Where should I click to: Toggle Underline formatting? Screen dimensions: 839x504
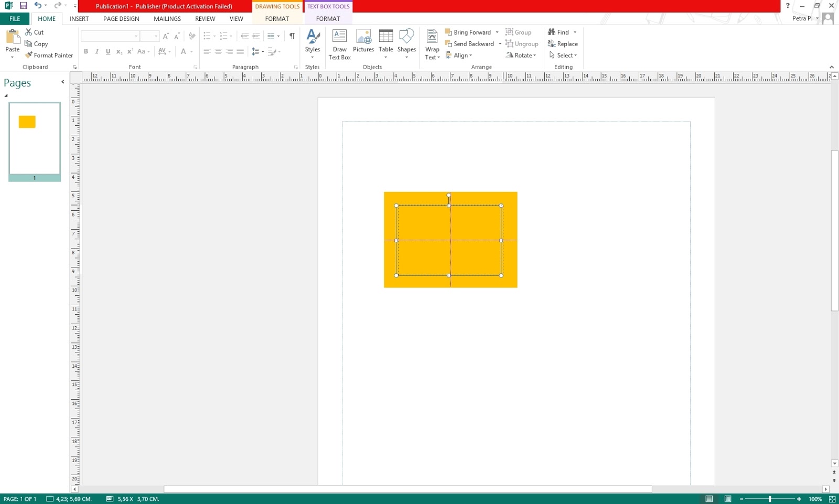coord(108,51)
